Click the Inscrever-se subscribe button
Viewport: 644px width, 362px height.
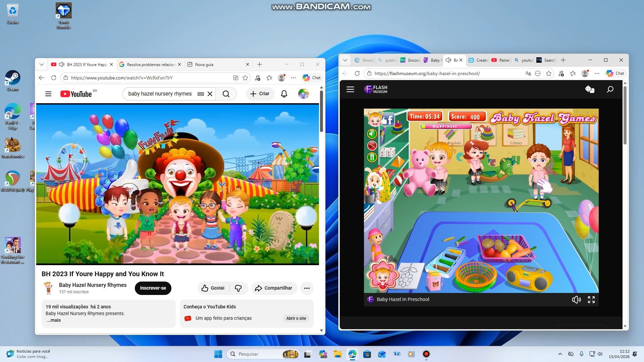[153, 288]
